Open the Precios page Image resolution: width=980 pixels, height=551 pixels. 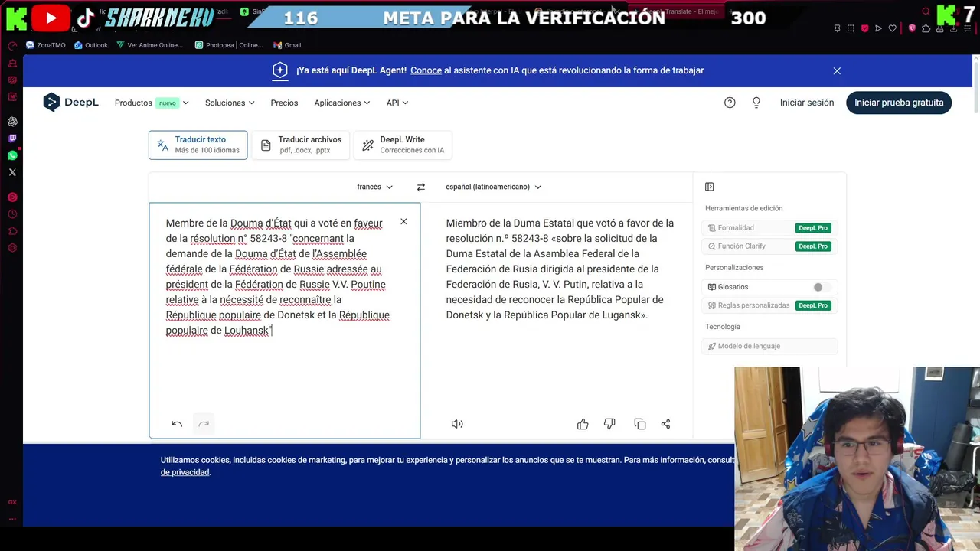pos(284,103)
